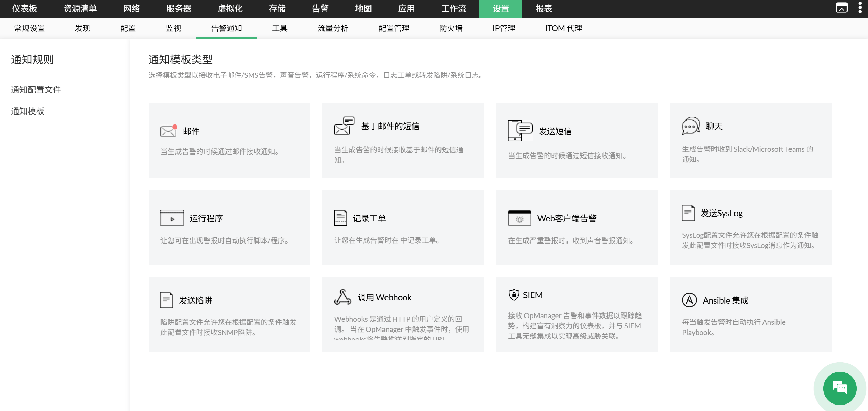Viewport: 868px width, 411px height.
Task: Switch to the 常规设置 tab
Action: tap(30, 28)
